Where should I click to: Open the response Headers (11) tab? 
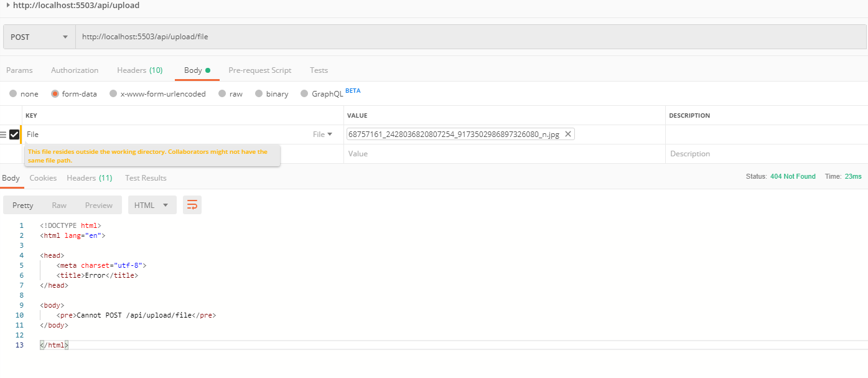tap(90, 178)
